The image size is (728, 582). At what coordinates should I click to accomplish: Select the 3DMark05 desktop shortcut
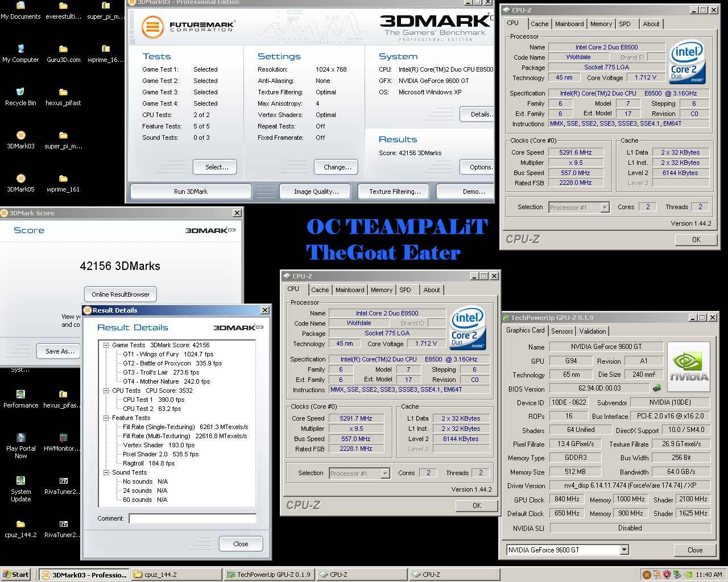pyautogui.click(x=20, y=183)
